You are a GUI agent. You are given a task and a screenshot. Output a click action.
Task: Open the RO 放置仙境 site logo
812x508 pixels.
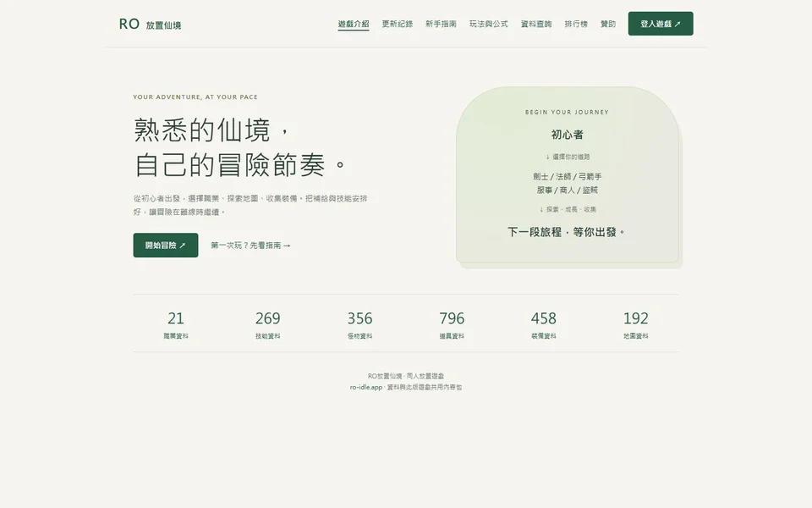150,24
